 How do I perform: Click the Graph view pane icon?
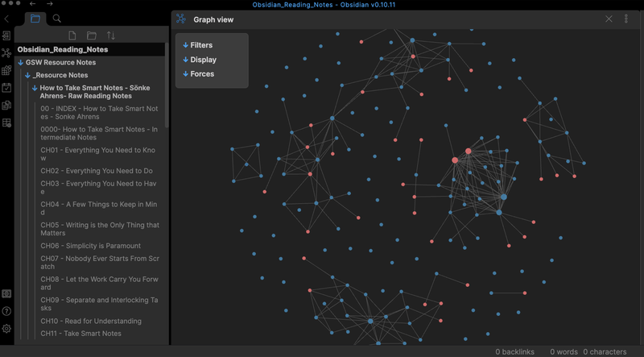pyautogui.click(x=181, y=19)
